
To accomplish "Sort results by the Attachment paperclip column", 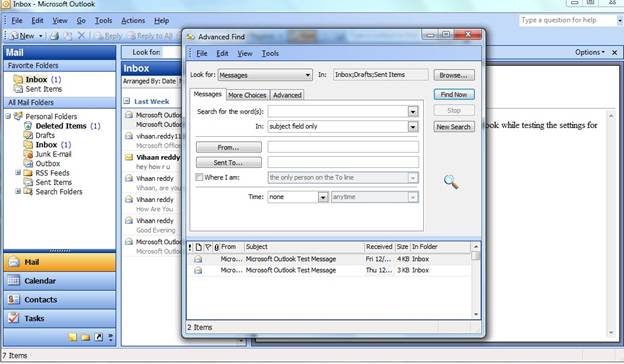I will pyautogui.click(x=216, y=247).
